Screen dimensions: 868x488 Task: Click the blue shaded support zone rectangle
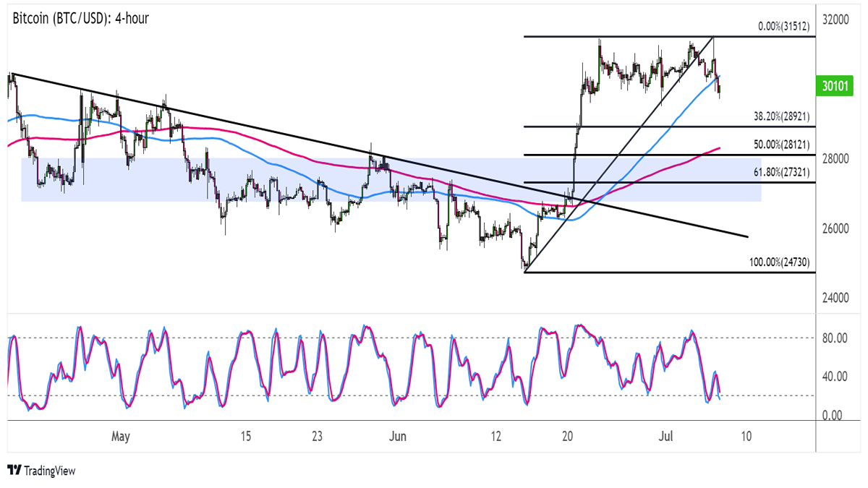[391, 179]
